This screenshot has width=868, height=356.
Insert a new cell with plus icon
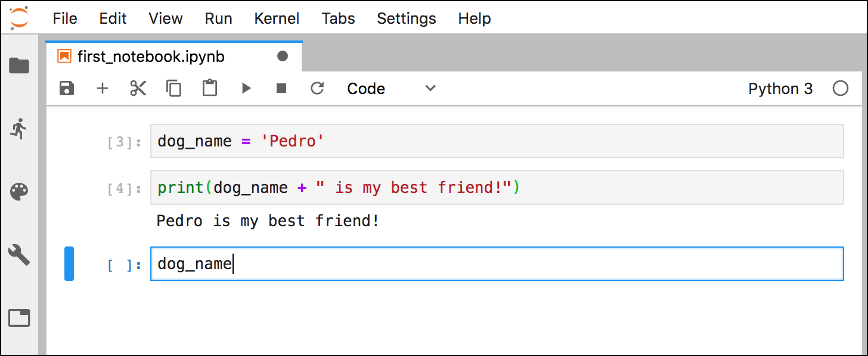[103, 89]
